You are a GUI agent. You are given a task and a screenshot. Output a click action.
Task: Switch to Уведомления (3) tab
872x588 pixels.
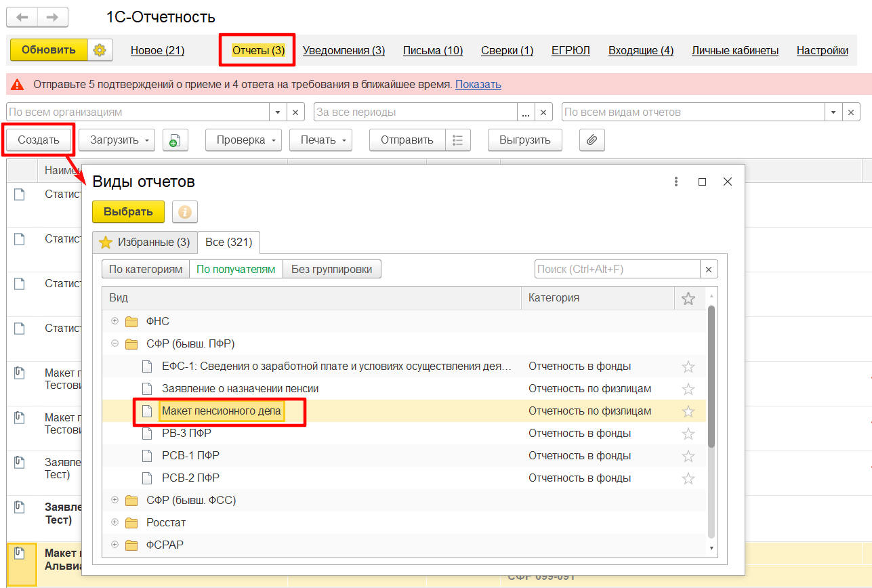(344, 50)
